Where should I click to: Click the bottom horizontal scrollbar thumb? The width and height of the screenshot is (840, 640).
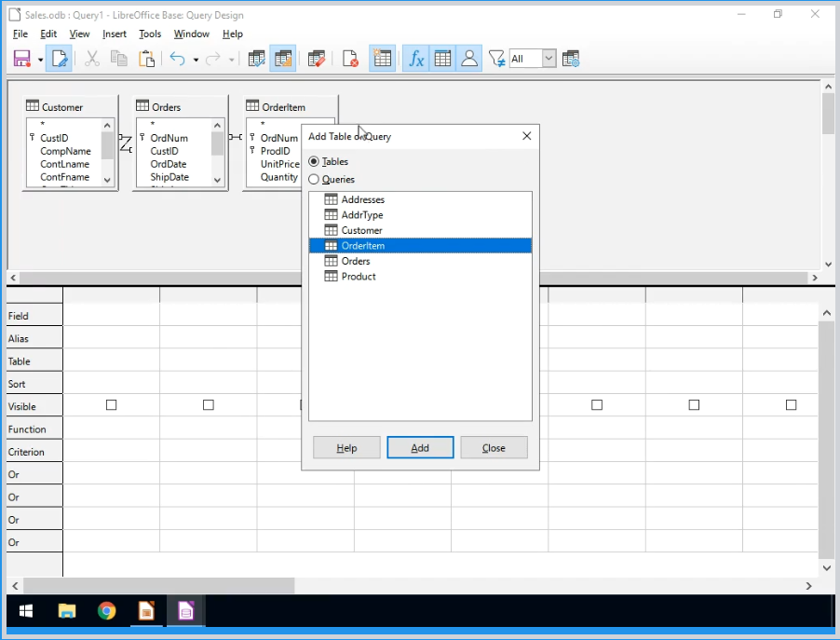click(x=158, y=586)
